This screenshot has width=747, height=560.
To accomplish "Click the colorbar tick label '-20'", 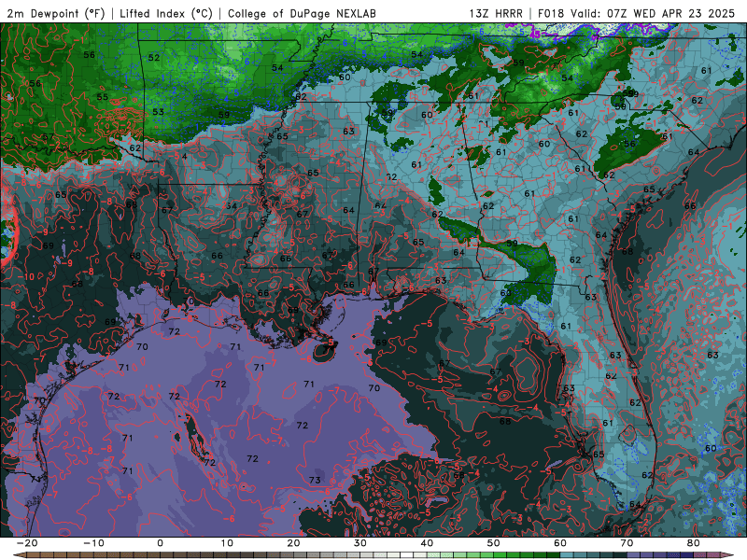I will 27,543.
